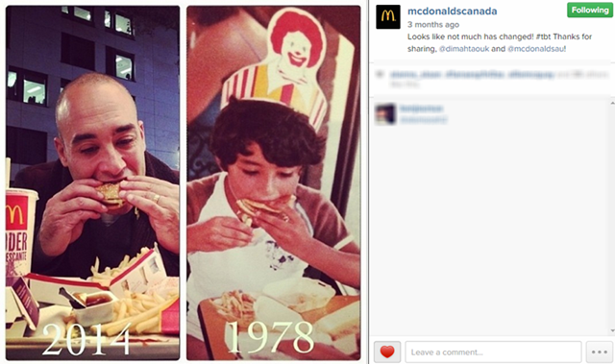Open the three-dot more options menu
This screenshot has width=615, height=364.
tap(600, 352)
